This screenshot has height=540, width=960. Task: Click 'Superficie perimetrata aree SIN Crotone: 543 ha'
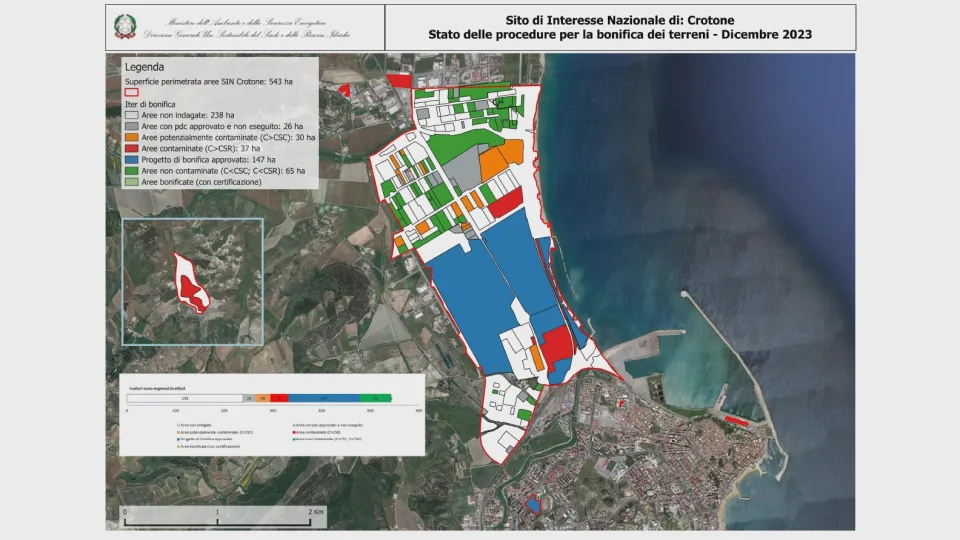(209, 81)
